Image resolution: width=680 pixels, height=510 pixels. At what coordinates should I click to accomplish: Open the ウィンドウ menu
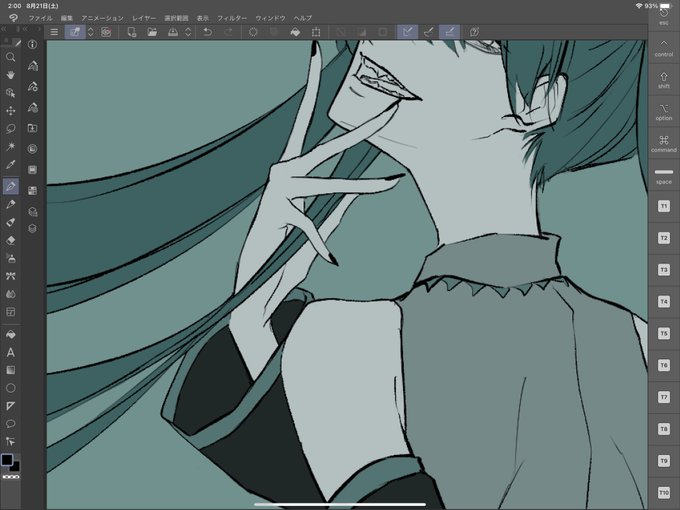tap(270, 18)
